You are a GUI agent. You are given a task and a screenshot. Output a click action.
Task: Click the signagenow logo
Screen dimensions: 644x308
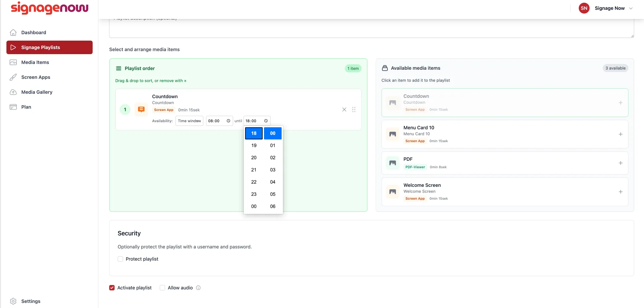click(x=50, y=8)
